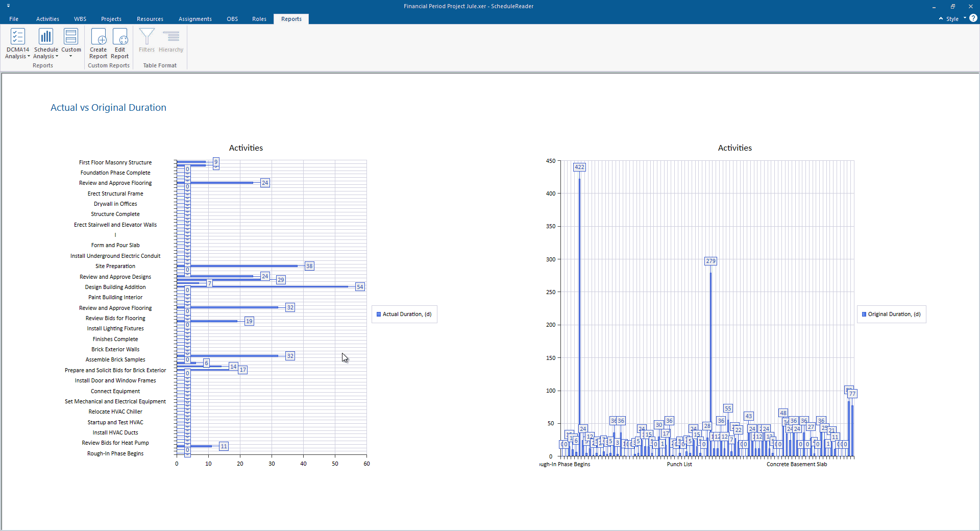
Task: Toggle the Original Duration legend series
Action: coord(891,315)
